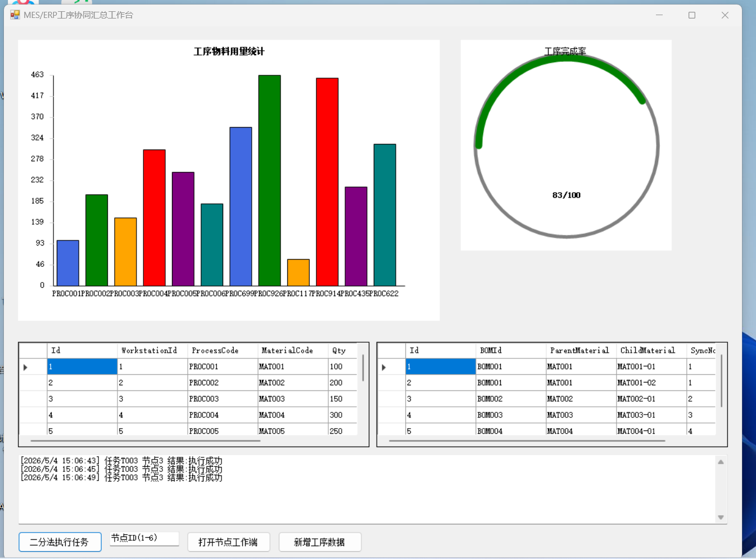Select the PROC004 cell

tap(223, 415)
